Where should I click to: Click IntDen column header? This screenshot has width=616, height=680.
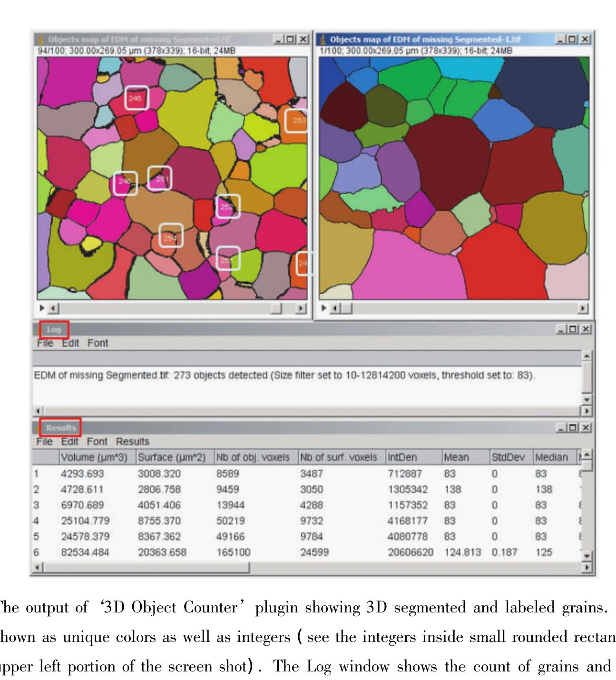[x=413, y=457]
